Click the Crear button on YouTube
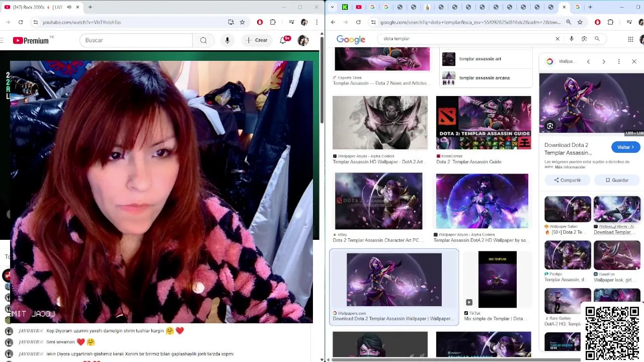The width and height of the screenshot is (644, 362). coord(256,40)
